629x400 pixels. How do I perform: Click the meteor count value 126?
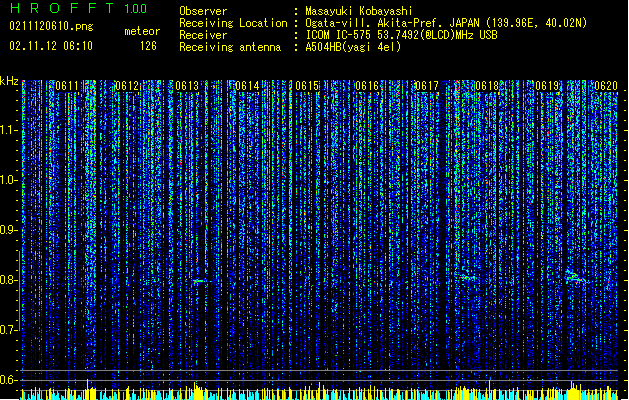(x=148, y=46)
